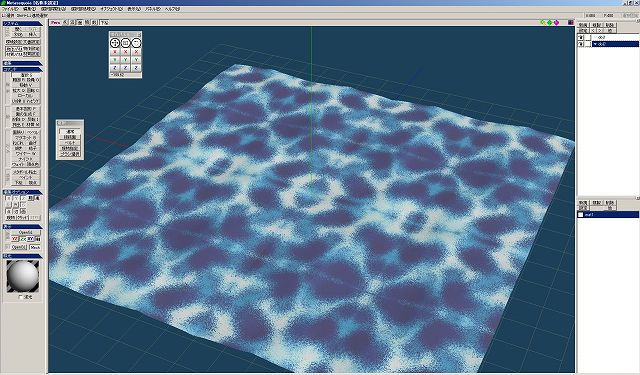The height and width of the screenshot is (375, 640).
Task: Click 複製 in the object panel
Action: 596,25
